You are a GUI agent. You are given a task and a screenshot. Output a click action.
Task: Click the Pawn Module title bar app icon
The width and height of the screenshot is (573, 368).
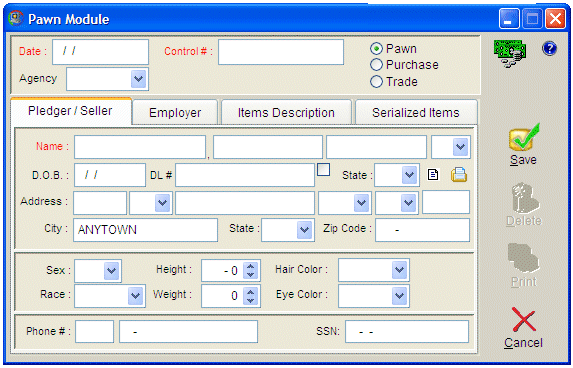(16, 18)
